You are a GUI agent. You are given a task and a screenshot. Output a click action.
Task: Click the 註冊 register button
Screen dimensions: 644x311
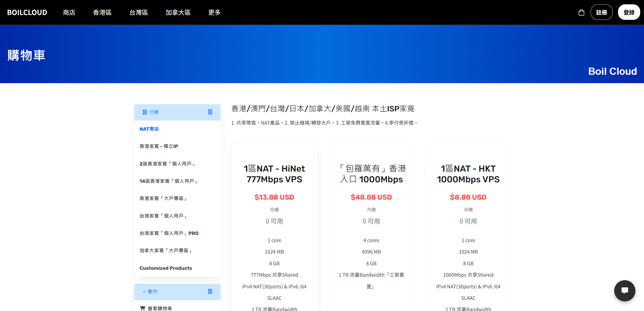pos(601,12)
